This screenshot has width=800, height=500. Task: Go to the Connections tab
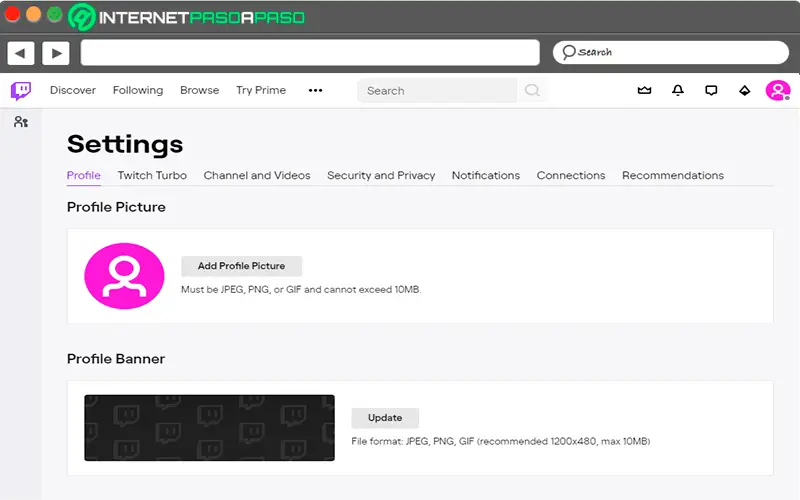pyautogui.click(x=571, y=175)
